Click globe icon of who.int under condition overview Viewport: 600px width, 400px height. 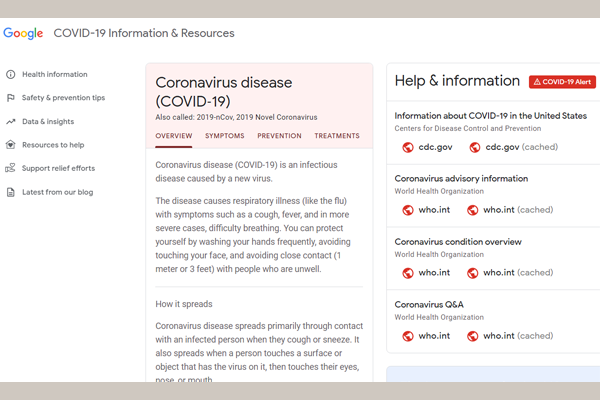(408, 273)
